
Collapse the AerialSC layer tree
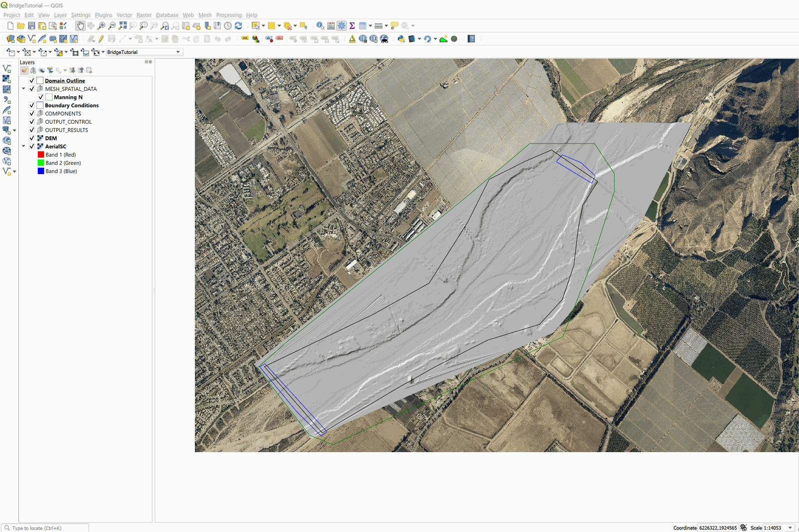23,146
